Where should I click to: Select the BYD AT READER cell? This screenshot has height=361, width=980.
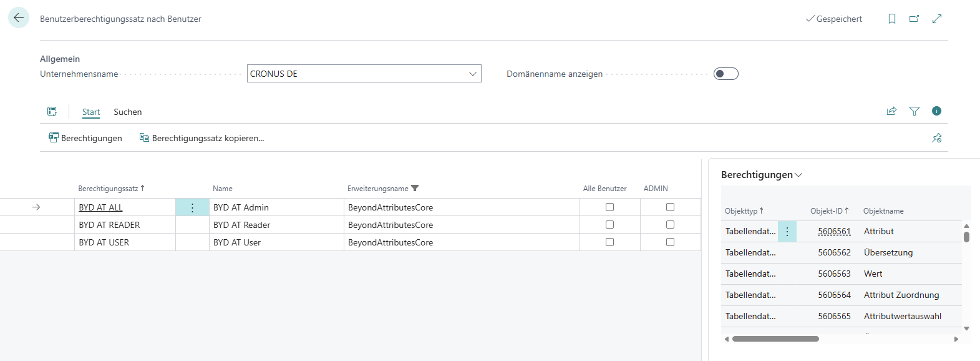[125, 225]
